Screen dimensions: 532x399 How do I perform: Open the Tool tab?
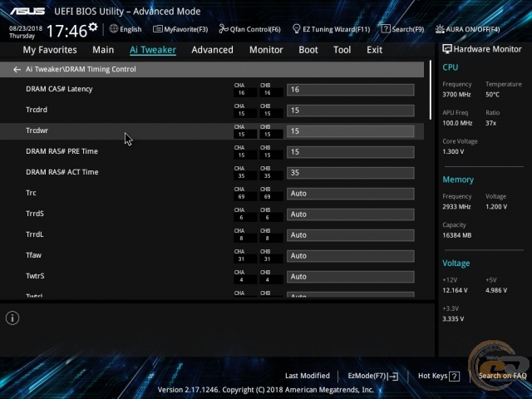pyautogui.click(x=342, y=50)
